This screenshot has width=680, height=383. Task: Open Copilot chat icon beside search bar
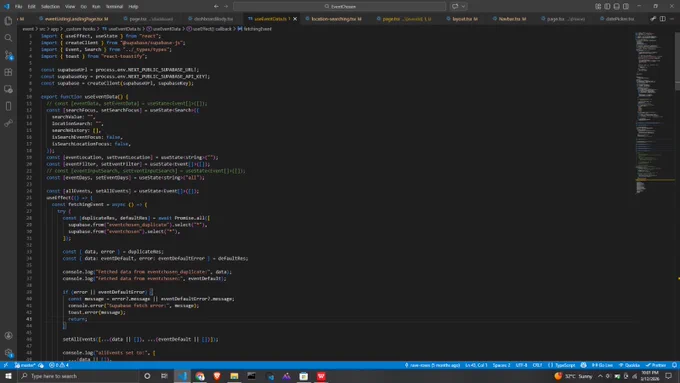(x=455, y=7)
